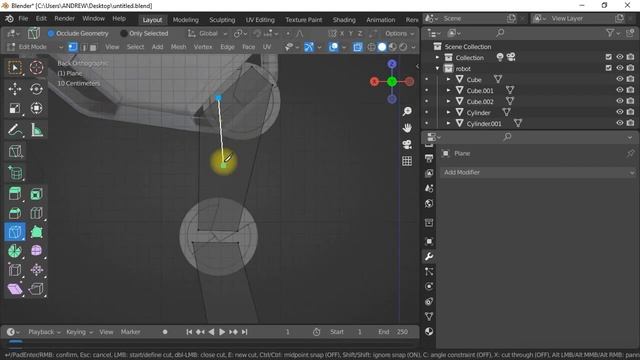
Task: Click the green Y axis gizmo
Action: pyautogui.click(x=392, y=82)
